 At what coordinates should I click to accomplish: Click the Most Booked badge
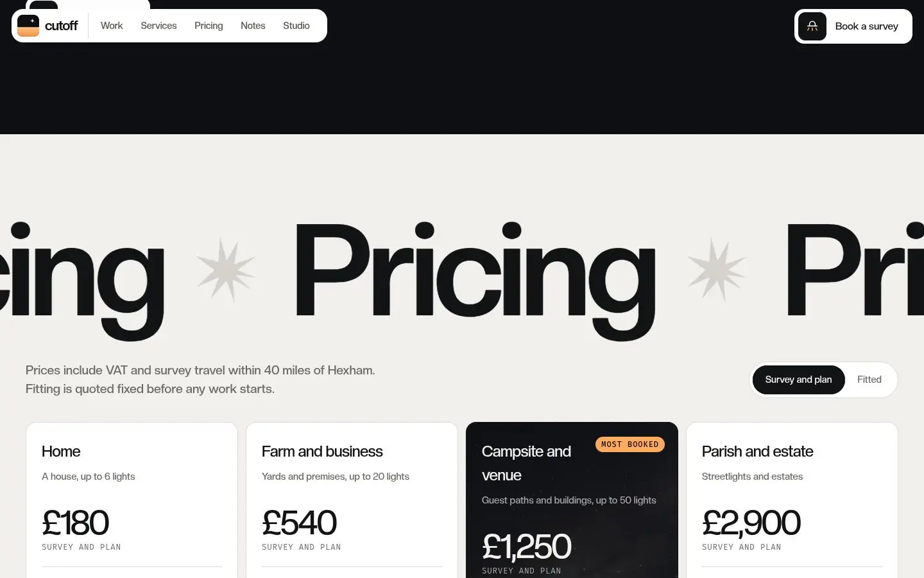point(630,444)
